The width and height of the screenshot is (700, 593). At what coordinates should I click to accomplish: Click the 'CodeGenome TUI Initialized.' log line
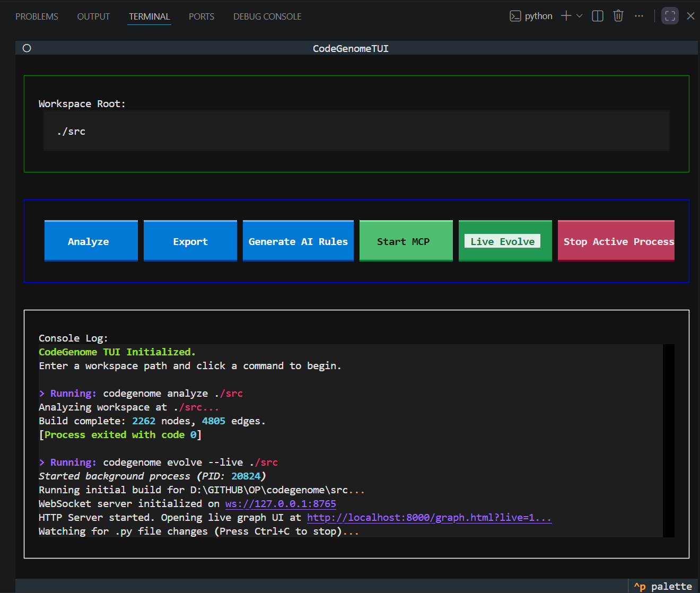[117, 352]
